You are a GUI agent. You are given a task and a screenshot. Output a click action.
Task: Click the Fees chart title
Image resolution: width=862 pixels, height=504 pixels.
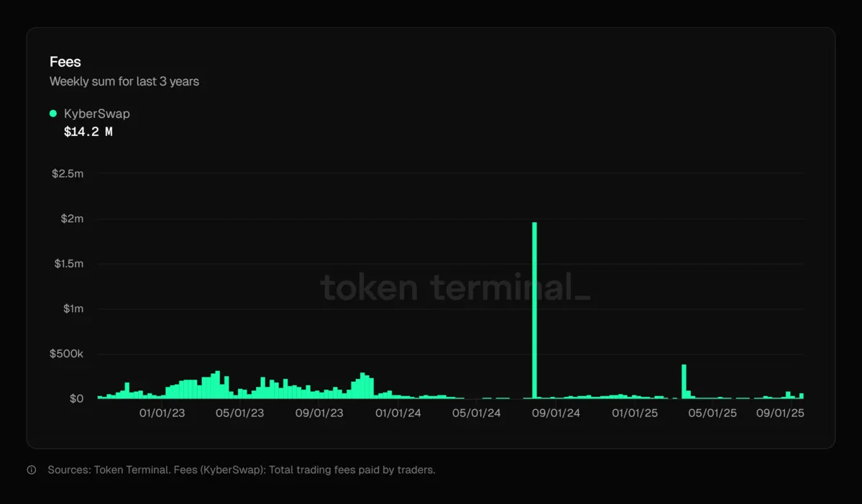pos(65,62)
